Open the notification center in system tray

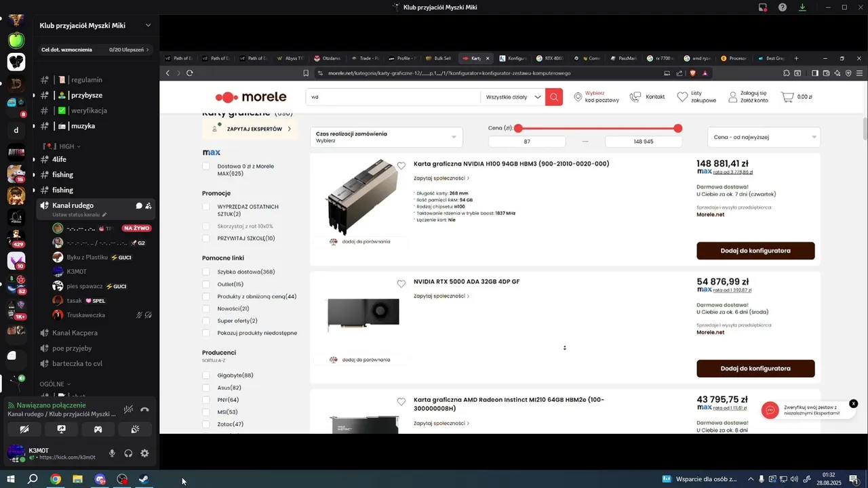[x=854, y=479]
